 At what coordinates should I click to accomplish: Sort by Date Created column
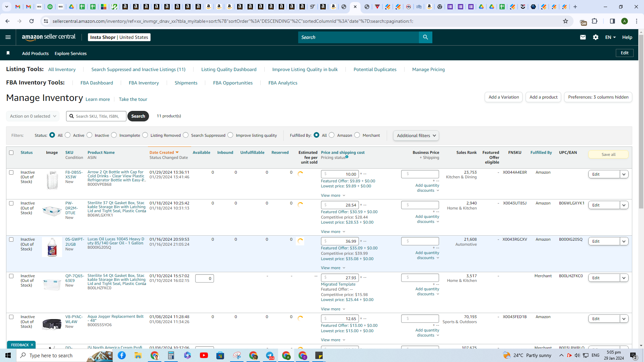(x=164, y=153)
